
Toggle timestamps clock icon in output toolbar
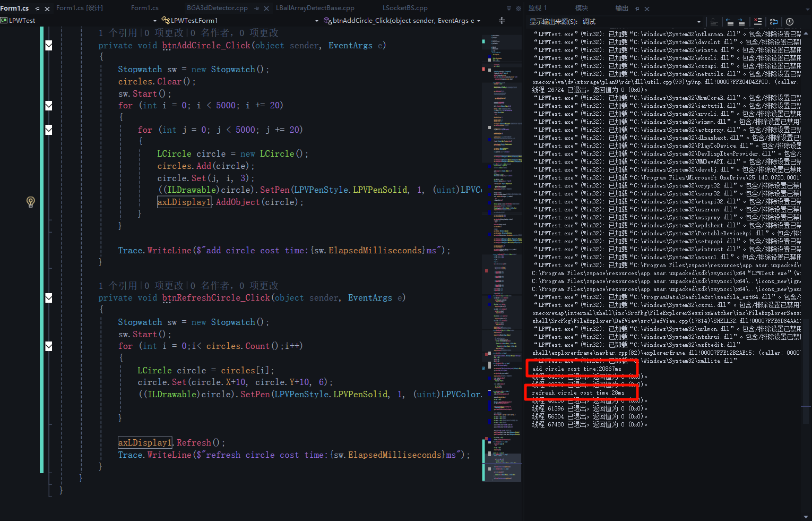(x=790, y=22)
